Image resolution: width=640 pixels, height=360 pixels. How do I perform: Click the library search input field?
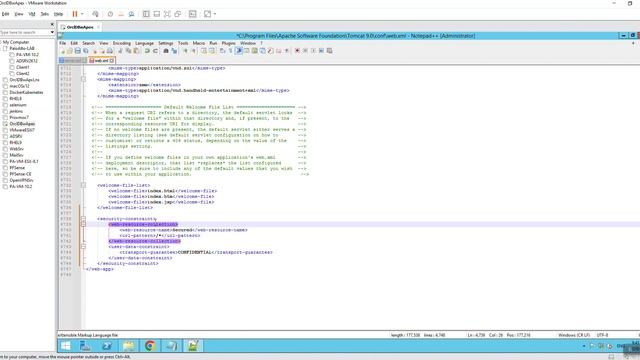pos(24,32)
